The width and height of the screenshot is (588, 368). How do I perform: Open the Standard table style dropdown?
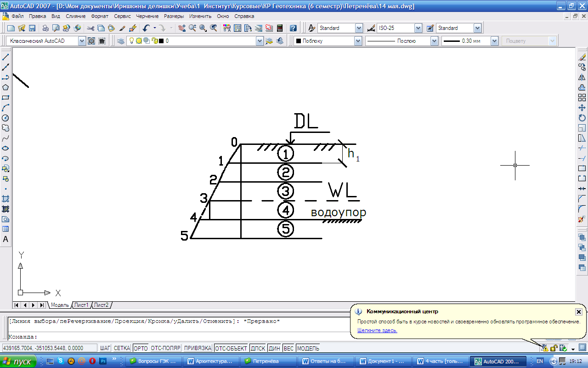tap(477, 28)
